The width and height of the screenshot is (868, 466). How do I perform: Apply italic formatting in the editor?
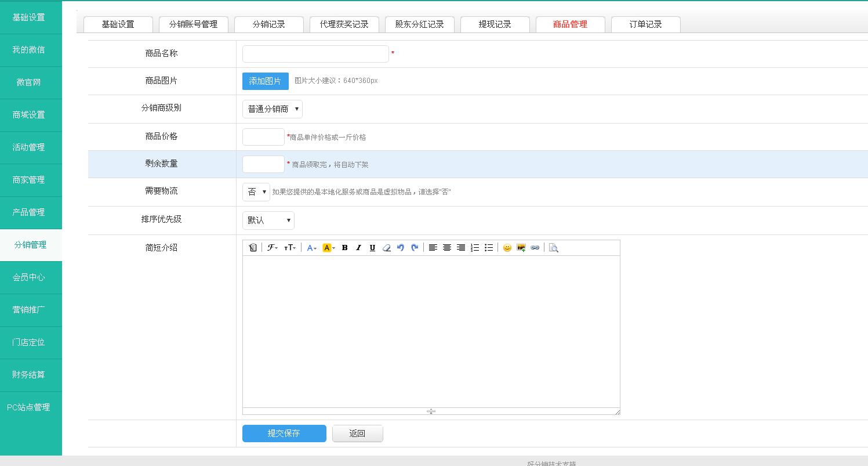tap(358, 248)
